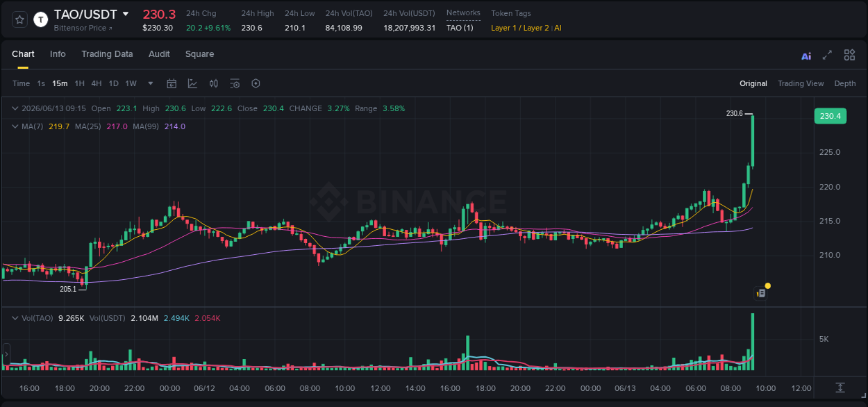The image size is (868, 407).
Task: Click the Vol(USDT) value 2.104M
Action: click(x=144, y=318)
